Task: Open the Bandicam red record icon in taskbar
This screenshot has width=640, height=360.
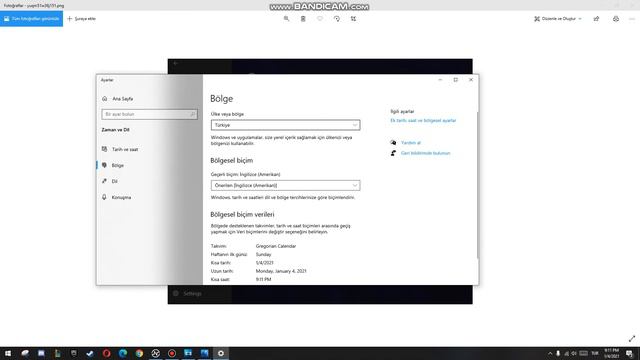Action: tap(172, 353)
